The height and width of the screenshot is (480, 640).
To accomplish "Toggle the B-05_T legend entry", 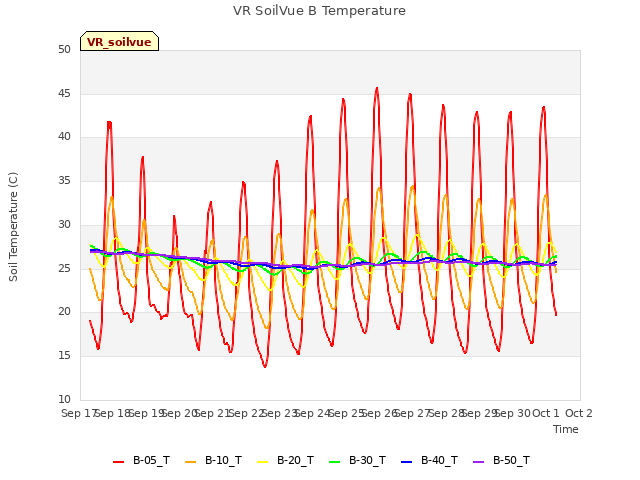I will [x=141, y=460].
